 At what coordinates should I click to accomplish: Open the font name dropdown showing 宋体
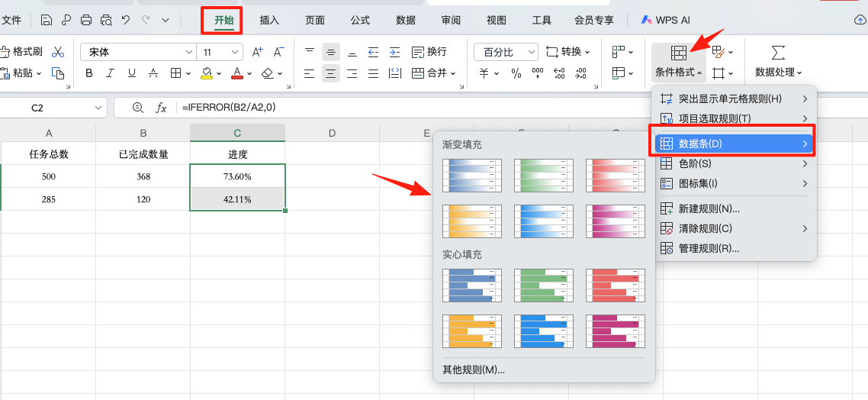[137, 52]
